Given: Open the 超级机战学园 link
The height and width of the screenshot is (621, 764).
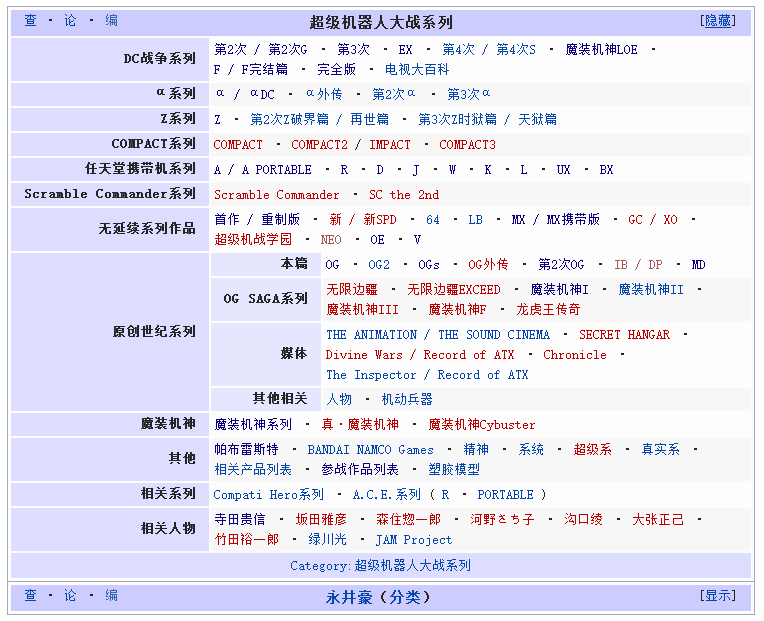Looking at the screenshot, I should pyautogui.click(x=253, y=240).
